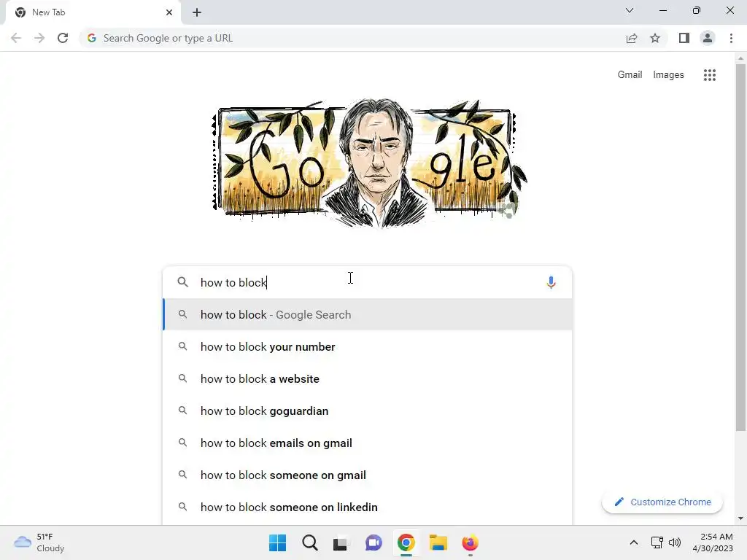
Task: Open the Chrome side panel
Action: (684, 38)
